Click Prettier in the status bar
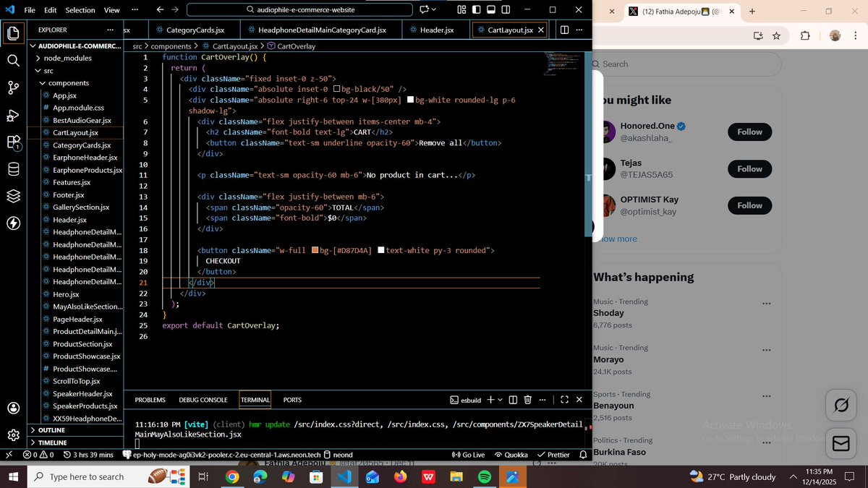Screen dimensions: 868x488 coord(553,455)
